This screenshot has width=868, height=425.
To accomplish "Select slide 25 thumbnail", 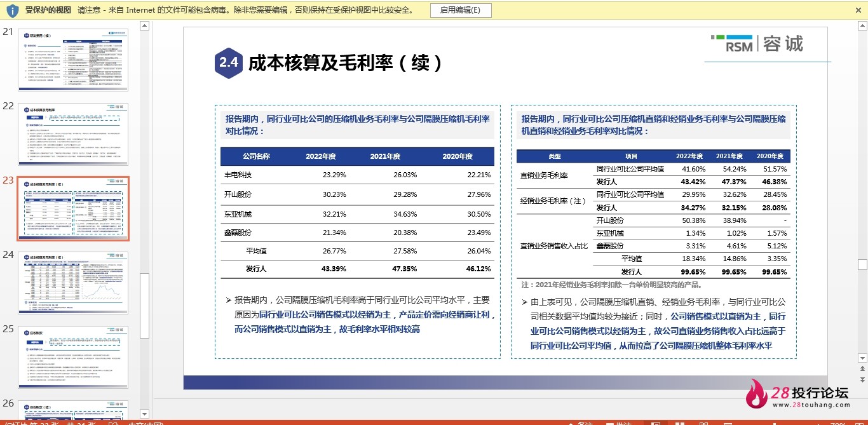I will coord(73,357).
